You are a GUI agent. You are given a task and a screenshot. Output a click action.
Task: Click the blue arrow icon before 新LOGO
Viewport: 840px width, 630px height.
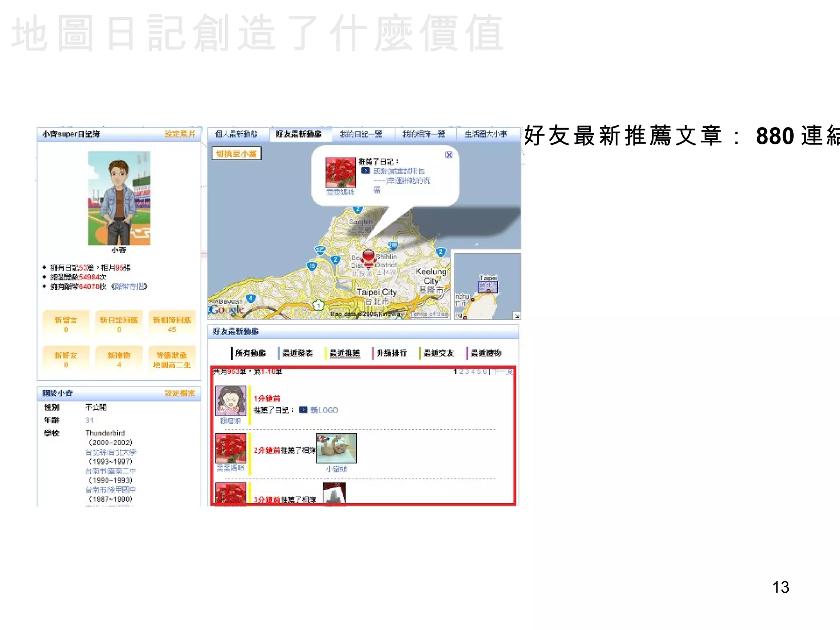click(303, 410)
